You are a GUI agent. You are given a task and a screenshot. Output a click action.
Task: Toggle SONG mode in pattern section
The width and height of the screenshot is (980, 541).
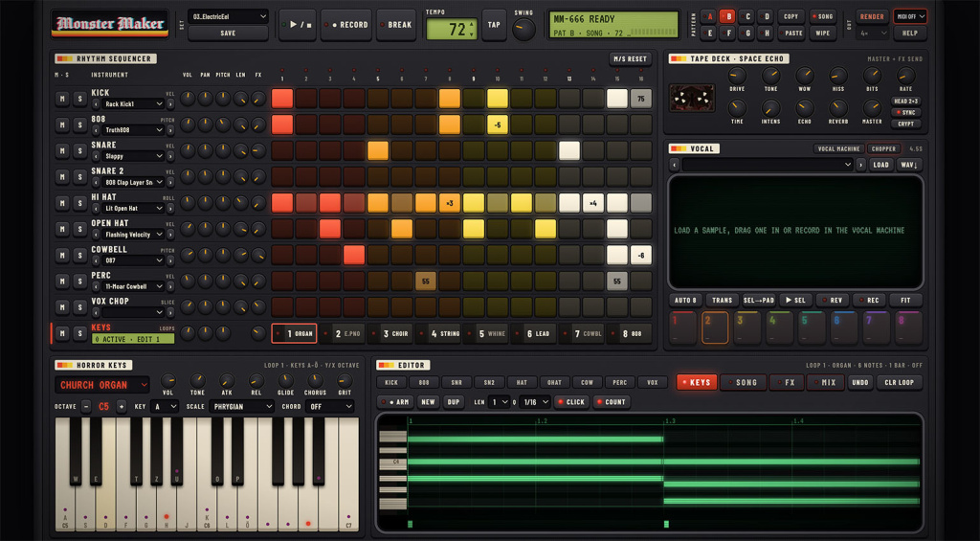pos(823,17)
